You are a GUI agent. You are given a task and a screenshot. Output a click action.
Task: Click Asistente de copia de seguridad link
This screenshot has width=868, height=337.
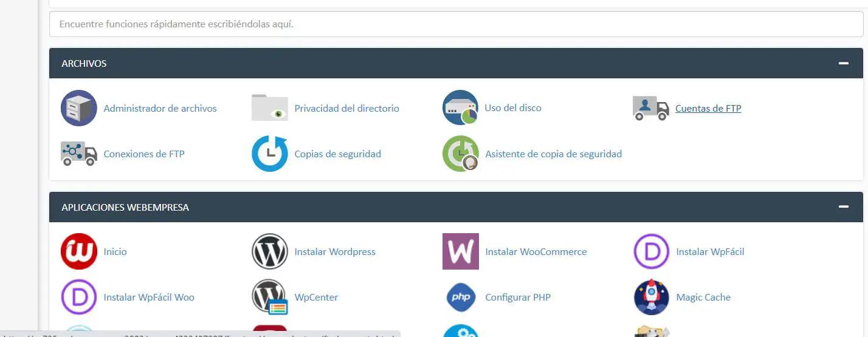[553, 154]
